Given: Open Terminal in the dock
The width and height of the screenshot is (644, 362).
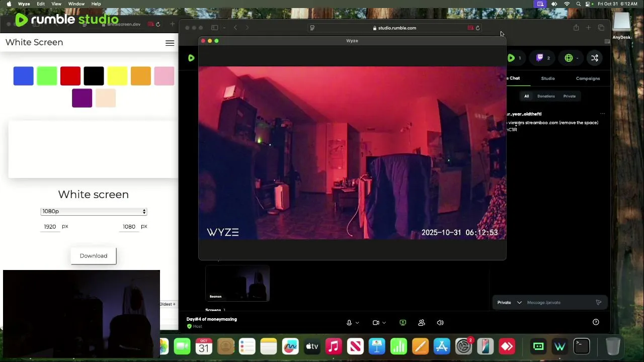Looking at the screenshot, I should (582, 346).
